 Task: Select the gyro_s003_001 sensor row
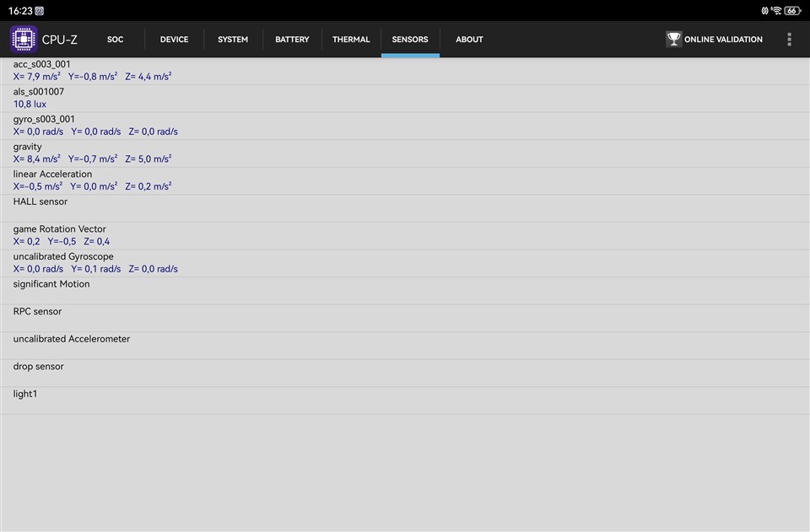coord(405,126)
